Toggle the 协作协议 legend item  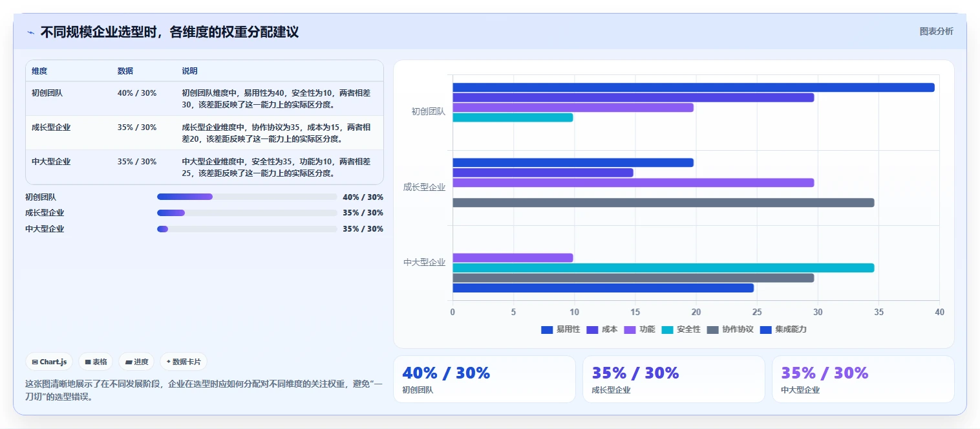click(730, 329)
